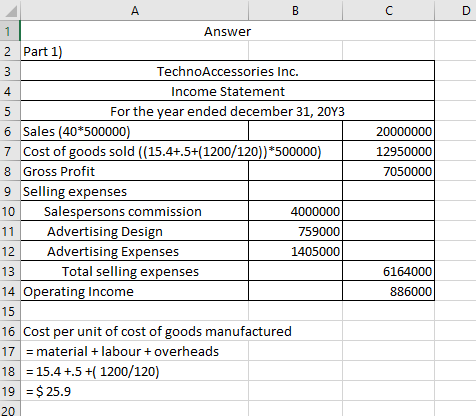Click the 'Part 1)' cell

(x=135, y=51)
